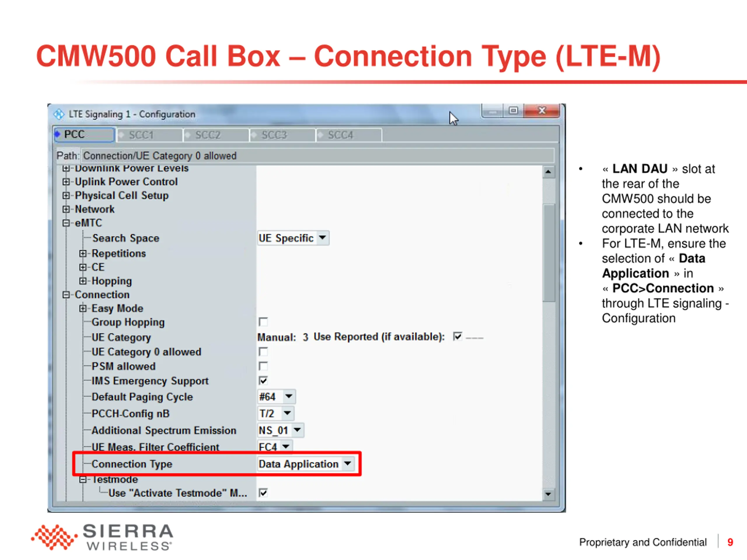
Task: Click the scrollbar up arrow
Action: click(x=548, y=172)
